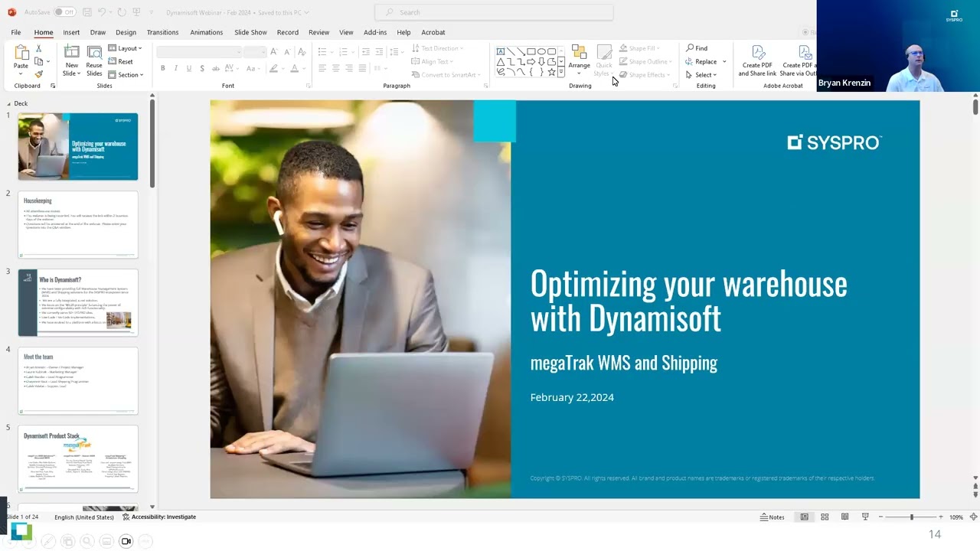Select slide 3 Who is Dynamisoft thumbnail

pyautogui.click(x=78, y=303)
